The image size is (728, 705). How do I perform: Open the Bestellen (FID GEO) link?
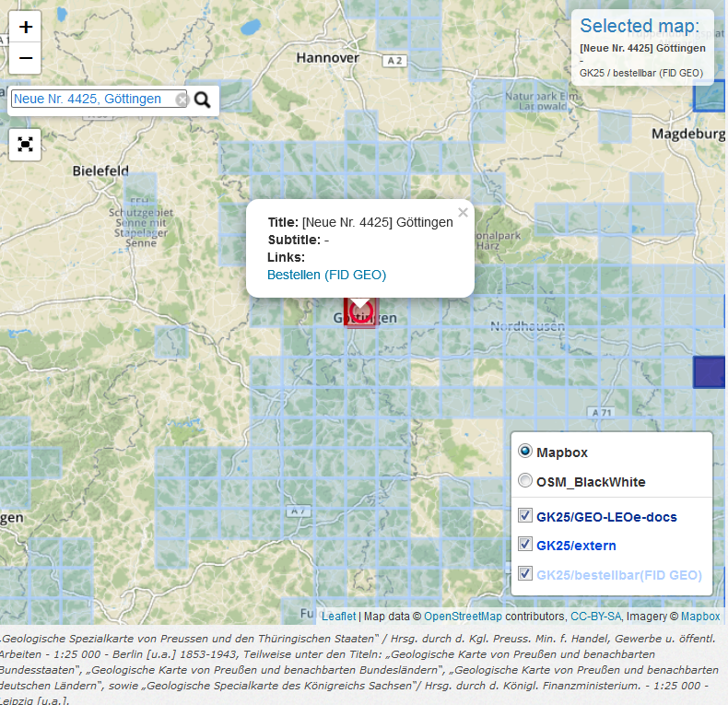(326, 275)
